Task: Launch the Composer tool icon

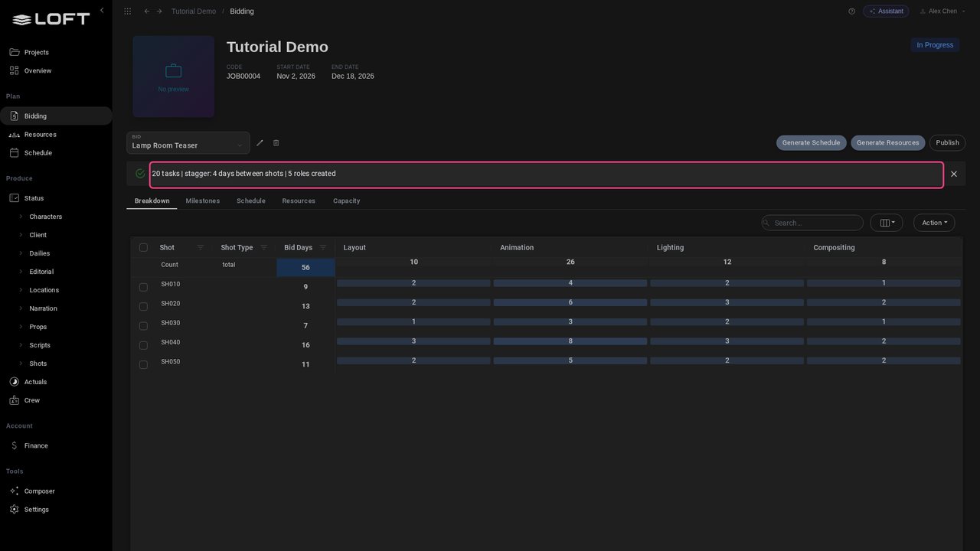Action: pos(14,491)
